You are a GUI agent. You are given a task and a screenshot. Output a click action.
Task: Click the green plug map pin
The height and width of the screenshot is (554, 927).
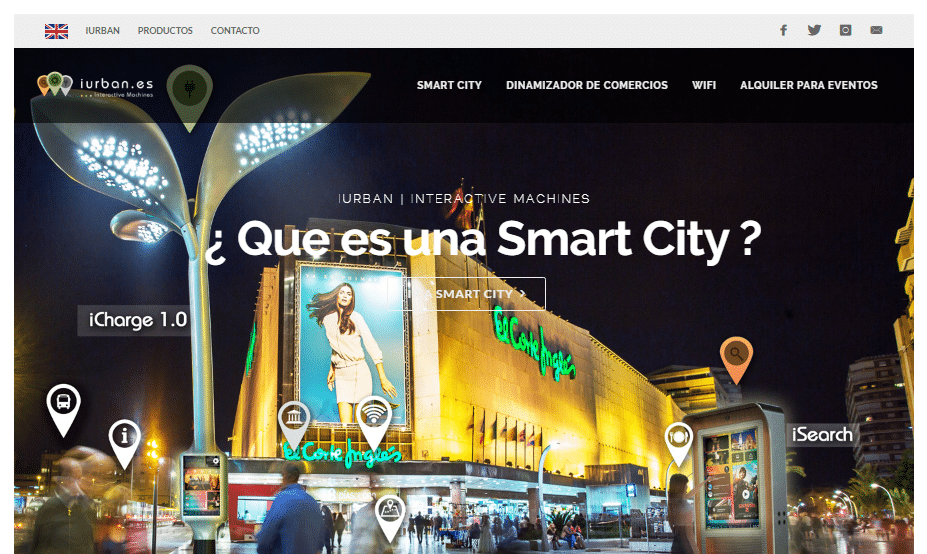click(x=189, y=96)
